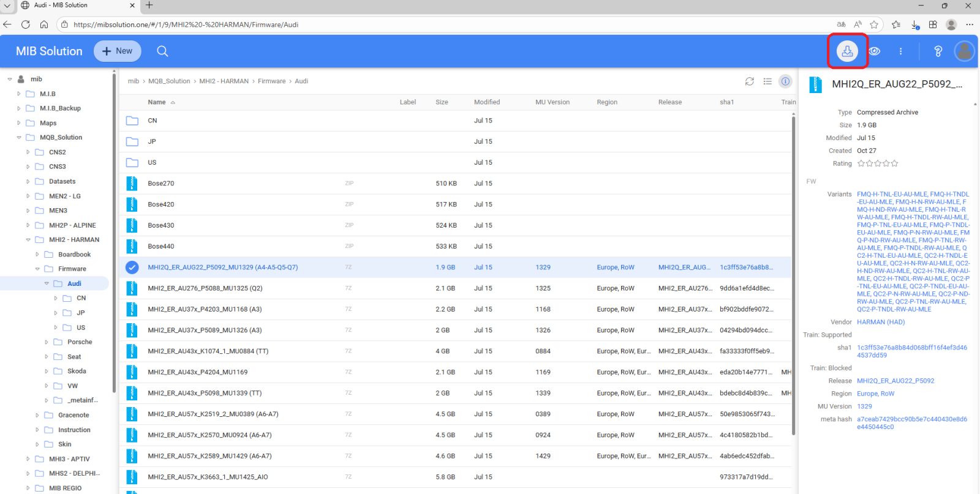The image size is (980, 494).
Task: Collapse the Firmware tree node
Action: pyautogui.click(x=37, y=269)
